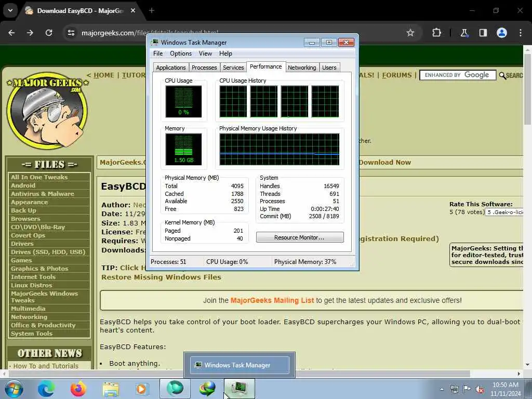Image resolution: width=532 pixels, height=399 pixels.
Task: Click page vertical scrollbar thumb
Action: click(x=528, y=89)
